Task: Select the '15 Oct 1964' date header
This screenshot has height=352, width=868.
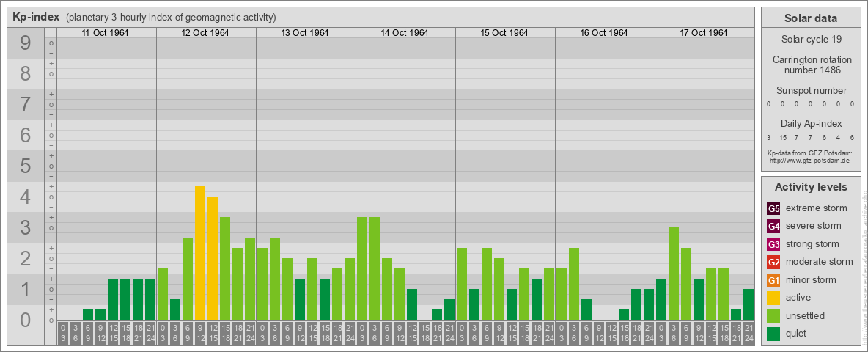Action: click(504, 33)
